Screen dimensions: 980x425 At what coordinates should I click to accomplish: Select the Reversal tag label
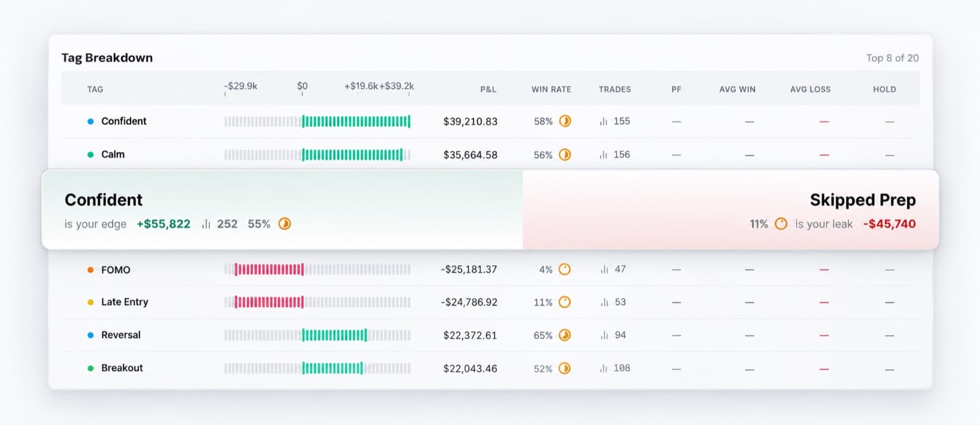click(121, 335)
